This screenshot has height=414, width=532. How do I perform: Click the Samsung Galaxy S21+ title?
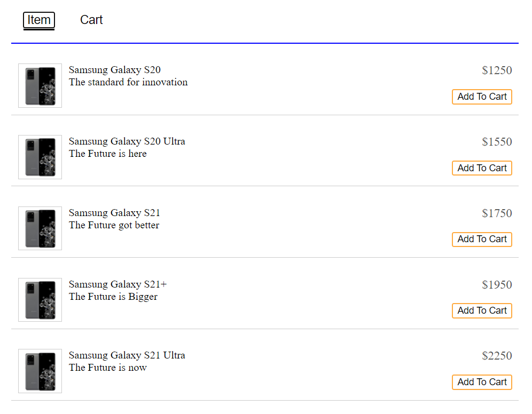click(x=118, y=284)
